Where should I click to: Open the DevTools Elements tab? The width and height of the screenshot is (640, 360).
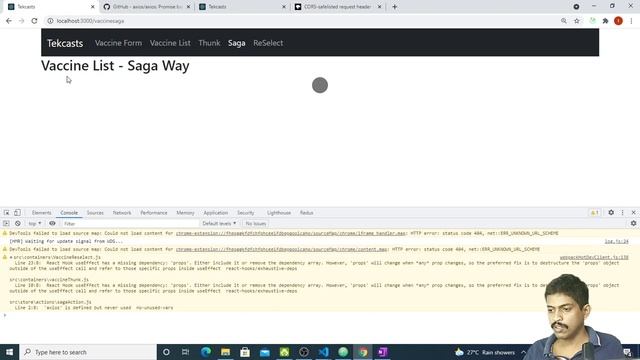[x=42, y=213]
